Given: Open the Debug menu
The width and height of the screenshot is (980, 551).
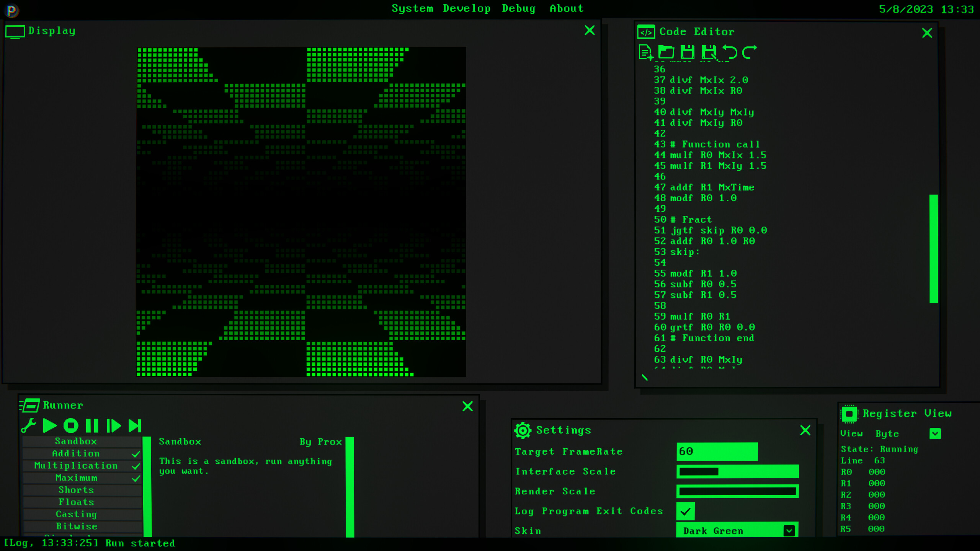Looking at the screenshot, I should point(519,8).
